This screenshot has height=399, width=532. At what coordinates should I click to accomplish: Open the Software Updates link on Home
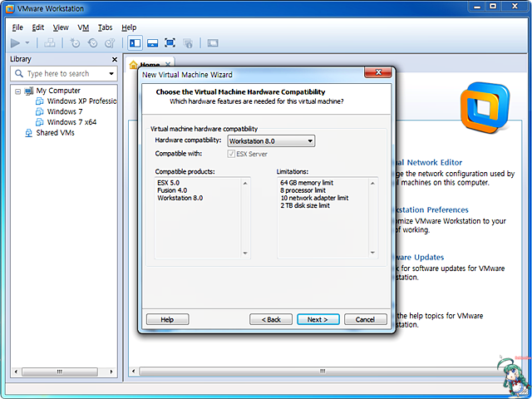tap(420, 258)
